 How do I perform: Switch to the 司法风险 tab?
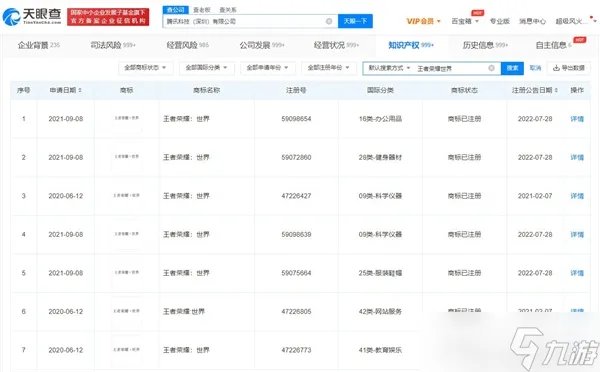coord(113,45)
